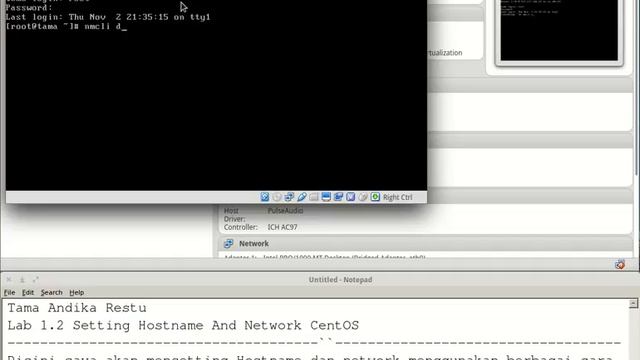Click the Notepad scrollbar up arrow
Image resolution: width=640 pixels, height=360 pixels.
coord(633,303)
